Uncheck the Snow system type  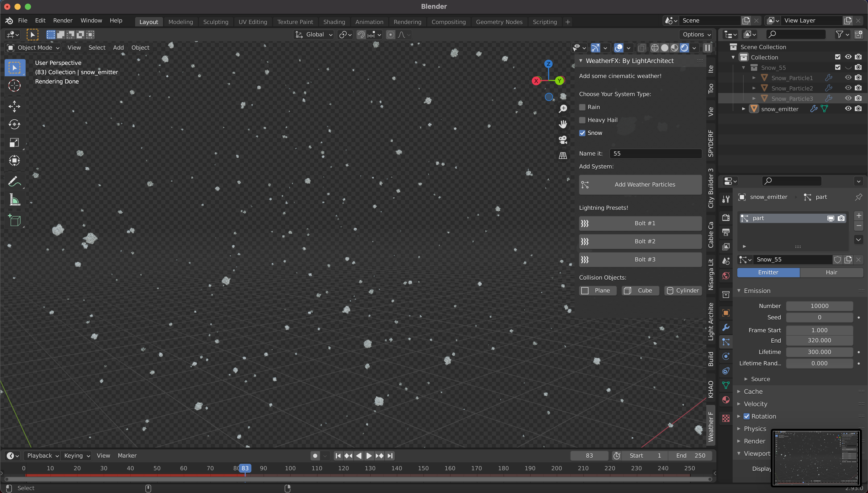click(582, 133)
